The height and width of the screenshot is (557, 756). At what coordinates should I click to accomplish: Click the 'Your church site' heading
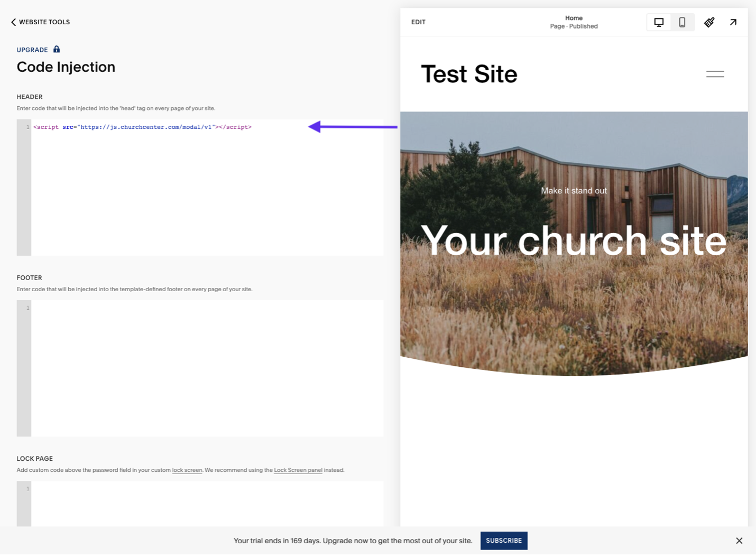(x=574, y=241)
